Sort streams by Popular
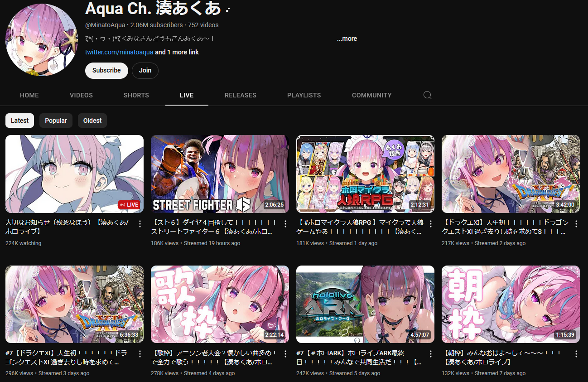 [x=56, y=121]
